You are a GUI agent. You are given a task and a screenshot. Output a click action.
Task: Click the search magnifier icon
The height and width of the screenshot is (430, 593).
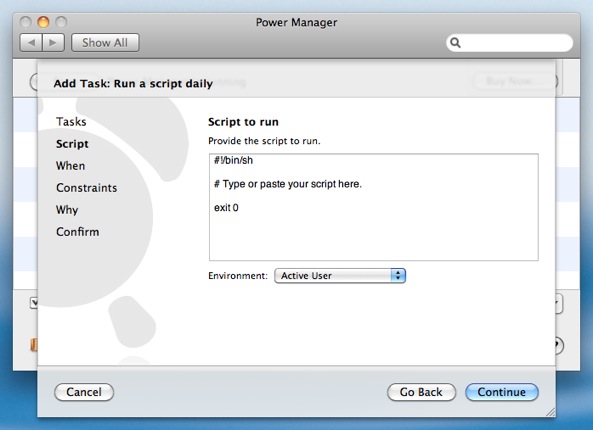pyautogui.click(x=455, y=43)
